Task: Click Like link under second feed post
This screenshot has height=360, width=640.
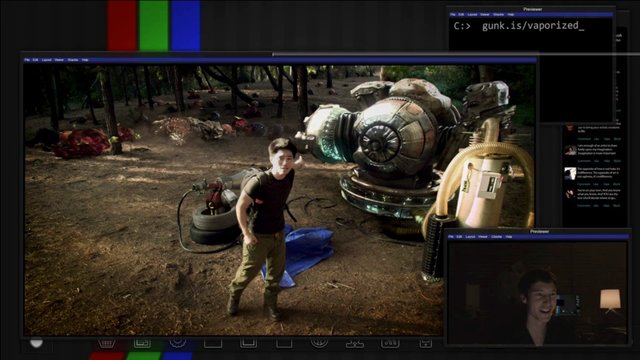Action: click(596, 161)
